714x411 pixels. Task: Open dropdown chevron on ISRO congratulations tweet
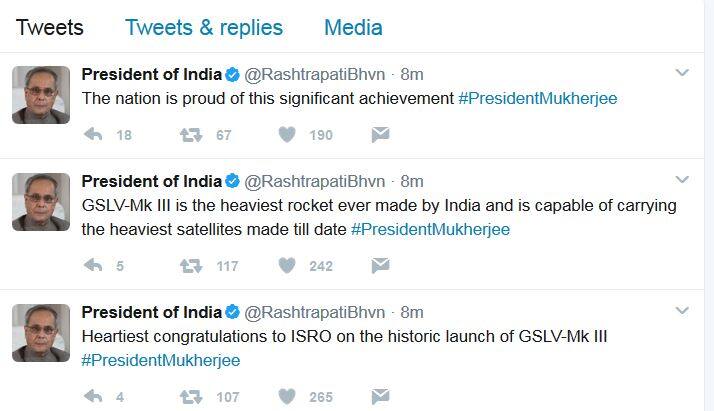pyautogui.click(x=682, y=311)
